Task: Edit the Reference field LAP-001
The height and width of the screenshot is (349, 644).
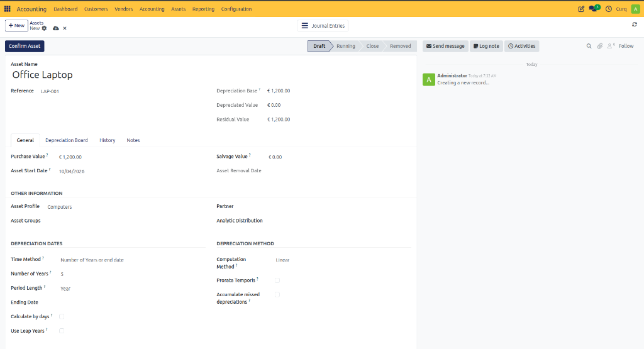Action: 124,91
